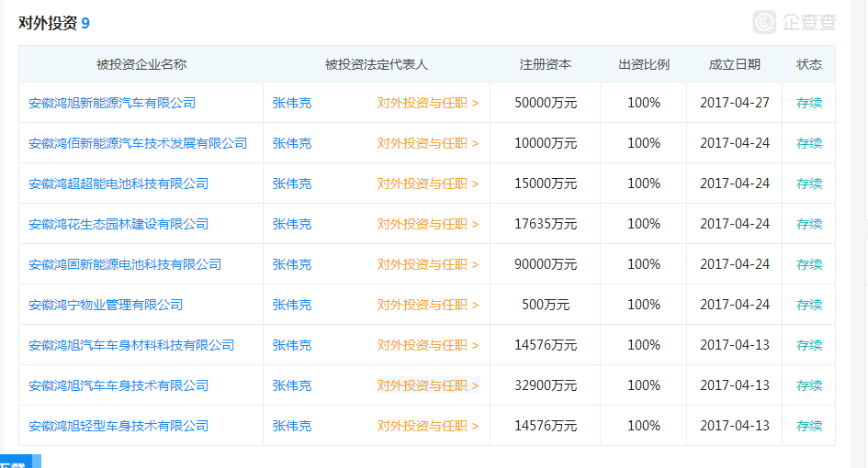Screen dimensions: 868x468
Task: Click the 企查查 watermark logo icon
Action: point(765,22)
